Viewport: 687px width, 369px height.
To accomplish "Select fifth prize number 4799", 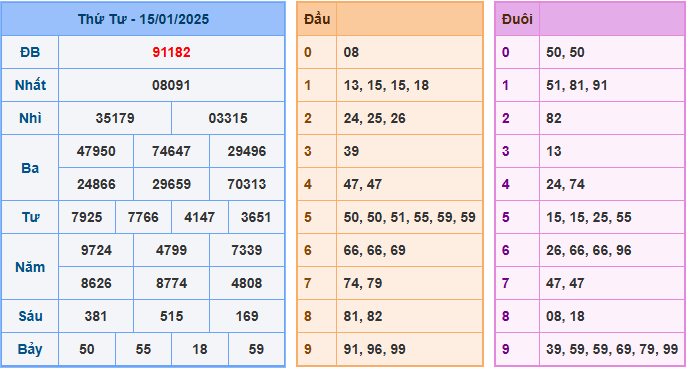I will [171, 250].
